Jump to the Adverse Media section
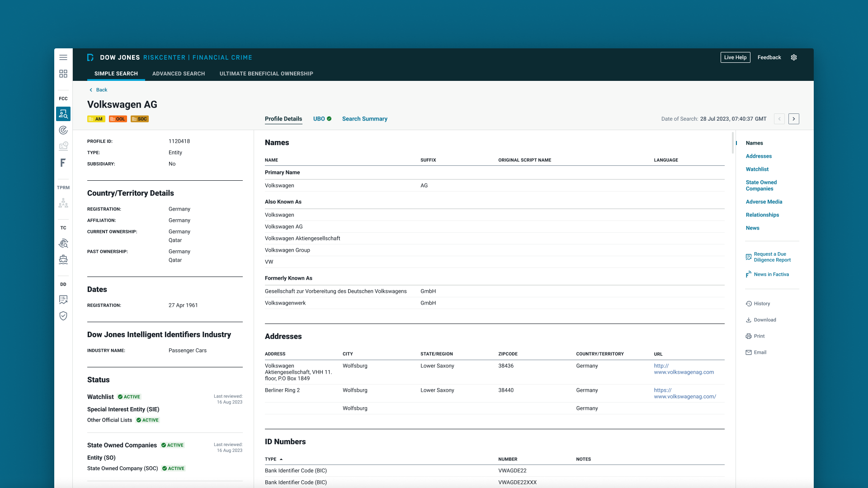The image size is (868, 488). 764,202
